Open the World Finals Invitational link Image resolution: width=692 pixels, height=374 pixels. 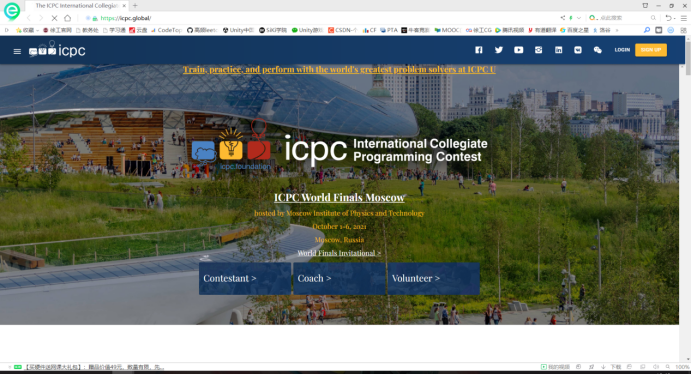[339, 253]
